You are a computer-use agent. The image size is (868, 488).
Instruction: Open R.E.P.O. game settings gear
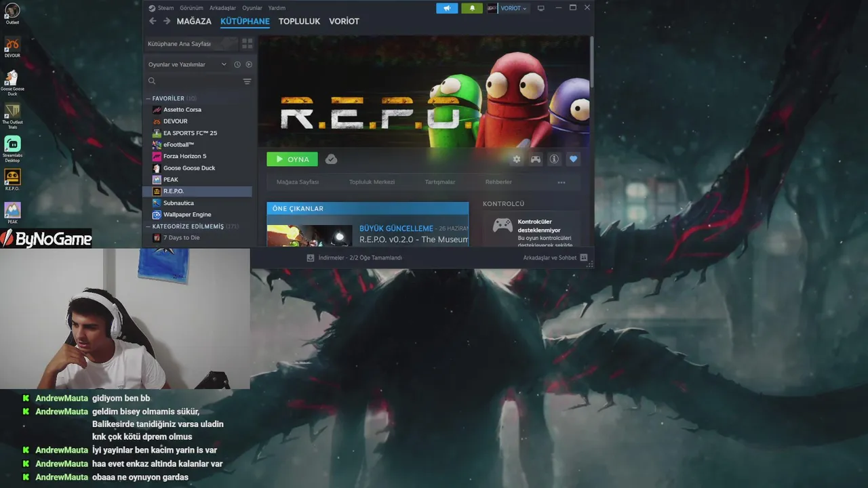coord(517,159)
